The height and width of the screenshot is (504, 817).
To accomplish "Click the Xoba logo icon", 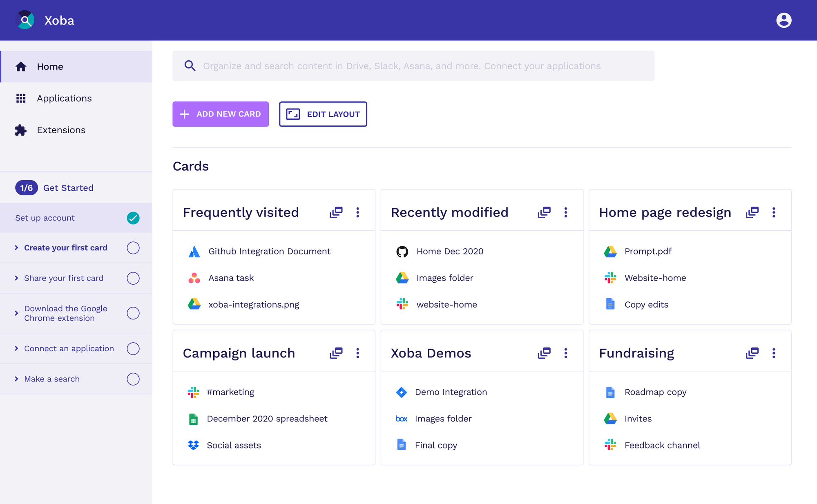I will pyautogui.click(x=25, y=20).
